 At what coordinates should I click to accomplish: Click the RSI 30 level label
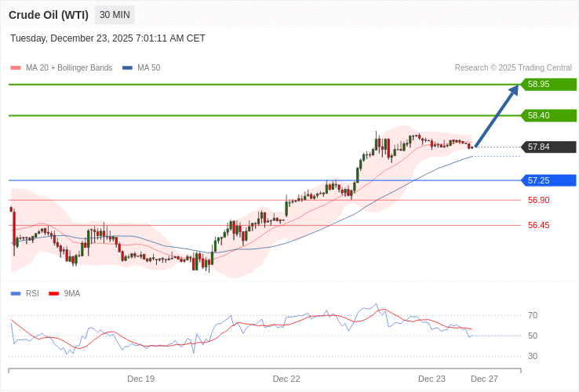[533, 356]
